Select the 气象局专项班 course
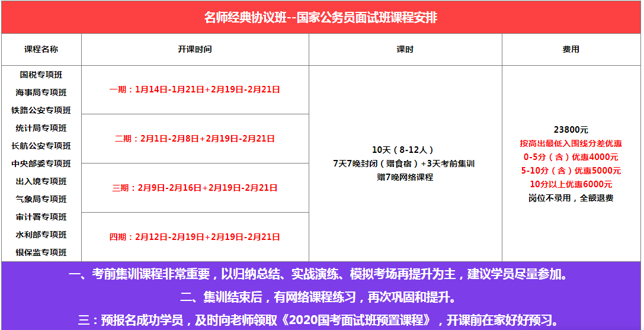This screenshot has width=644, height=330. coord(41,199)
